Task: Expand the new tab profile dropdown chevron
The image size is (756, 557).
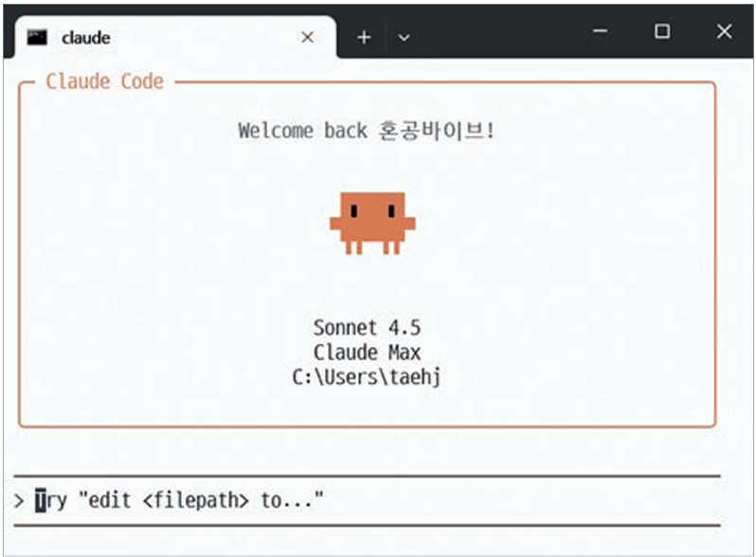Action: coord(404,37)
